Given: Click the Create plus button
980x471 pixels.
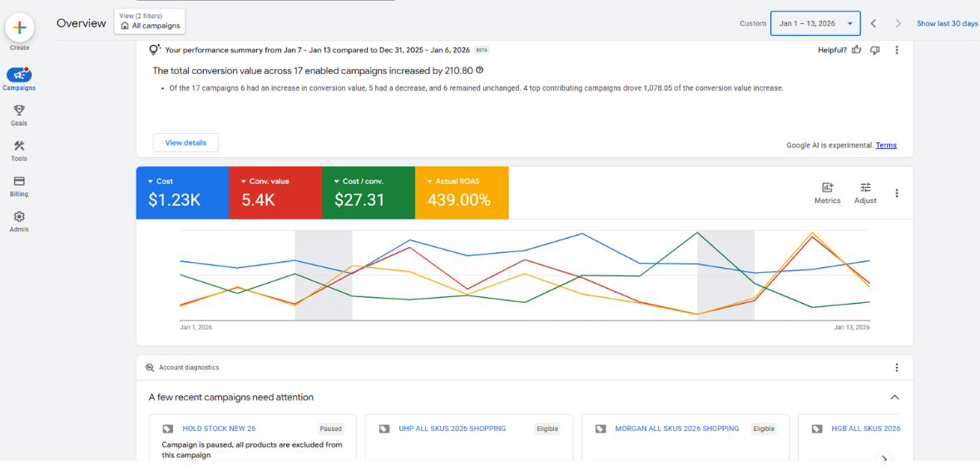Looking at the screenshot, I should click(x=19, y=27).
